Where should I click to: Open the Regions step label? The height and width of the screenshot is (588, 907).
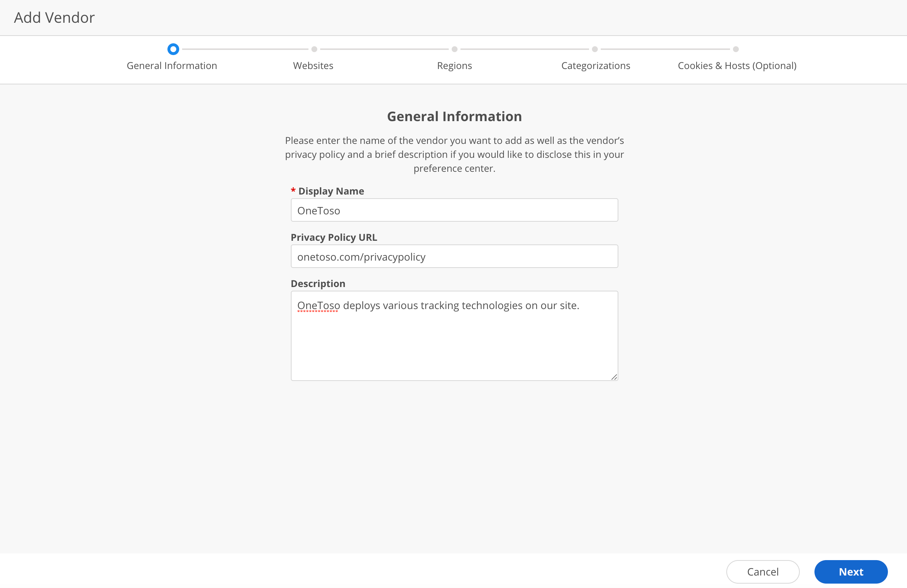click(454, 65)
